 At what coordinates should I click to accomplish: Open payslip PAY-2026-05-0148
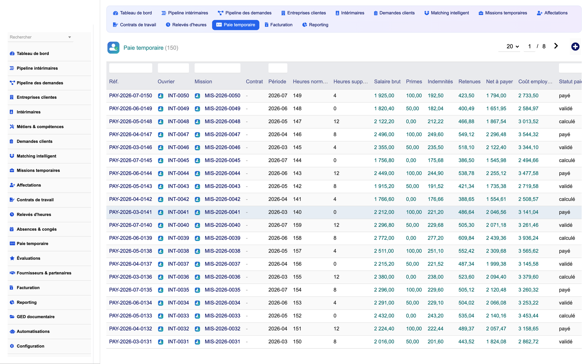coord(131,121)
